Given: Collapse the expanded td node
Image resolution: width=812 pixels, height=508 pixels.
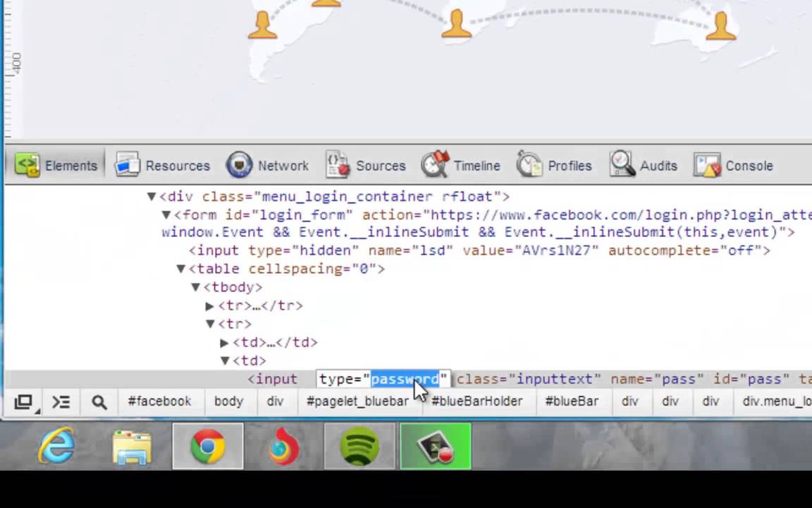Looking at the screenshot, I should [225, 361].
